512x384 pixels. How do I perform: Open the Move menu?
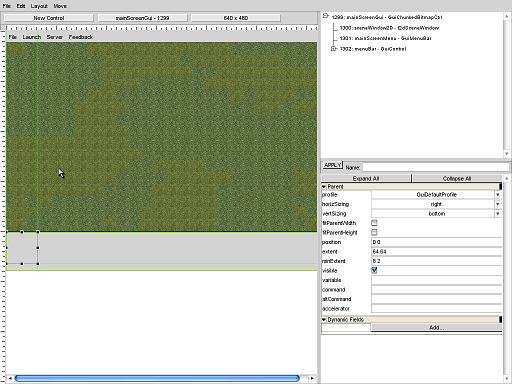60,6
